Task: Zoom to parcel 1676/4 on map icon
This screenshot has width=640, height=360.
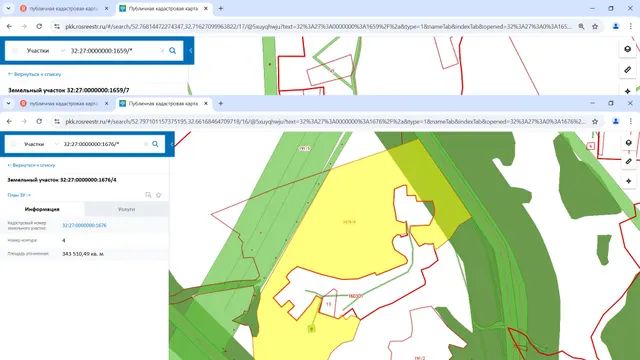Action: 148,195
